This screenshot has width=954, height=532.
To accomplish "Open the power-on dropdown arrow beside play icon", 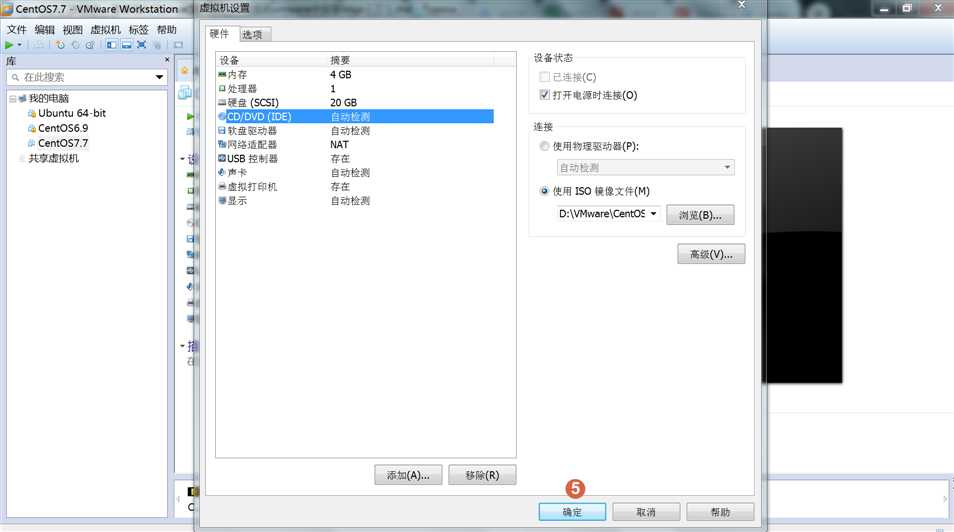I will [19, 45].
